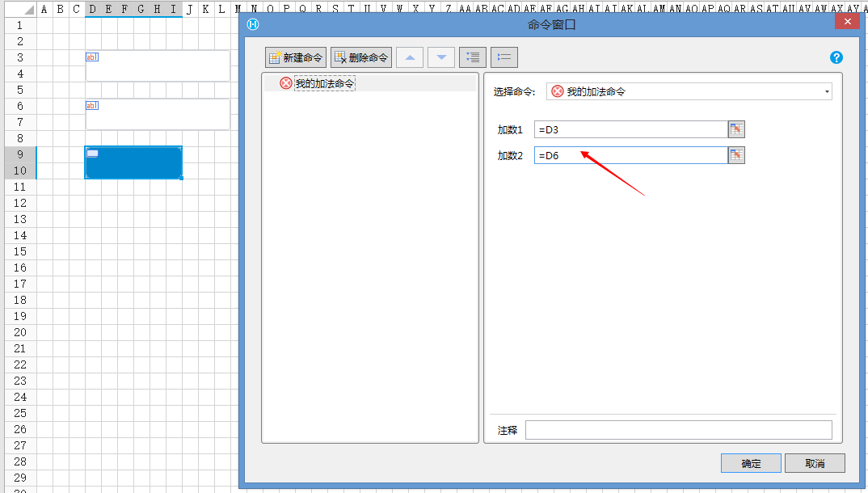Select the blue button cell at row 9

click(x=133, y=162)
